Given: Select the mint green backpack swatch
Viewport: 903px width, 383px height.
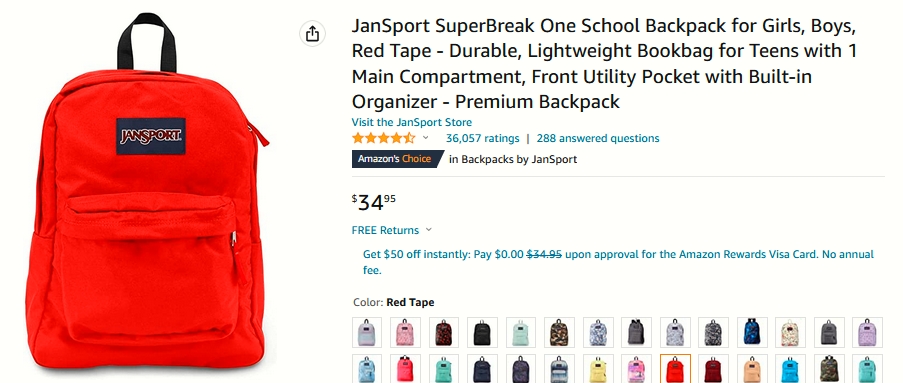Looking at the screenshot, I should 521,332.
